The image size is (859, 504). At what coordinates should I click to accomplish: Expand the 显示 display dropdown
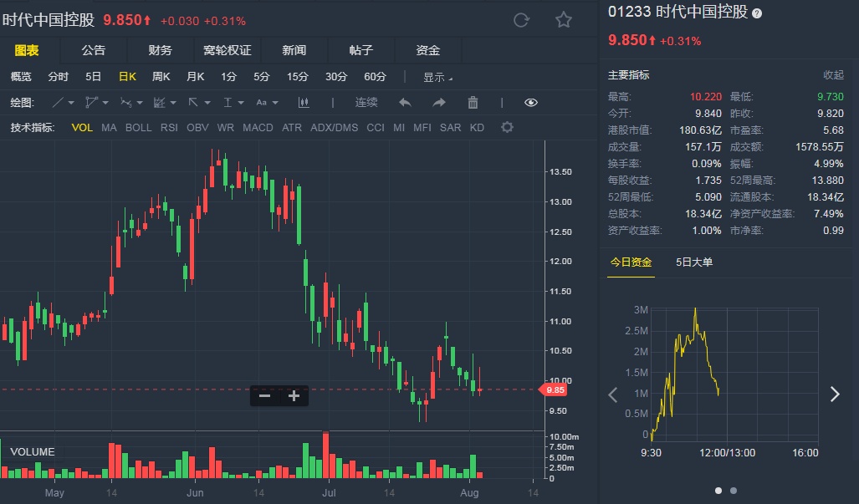tap(437, 77)
